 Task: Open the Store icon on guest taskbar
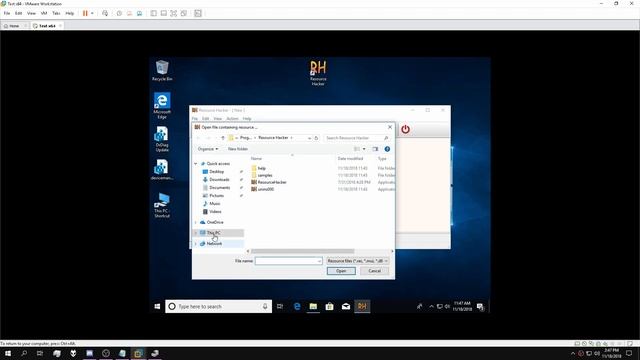tap(329, 306)
